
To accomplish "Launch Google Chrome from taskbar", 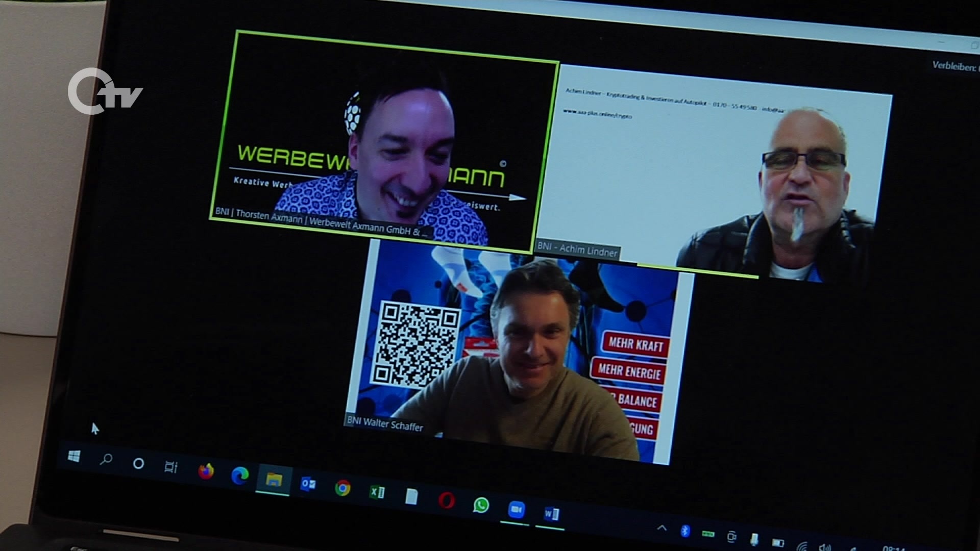I will 342,488.
